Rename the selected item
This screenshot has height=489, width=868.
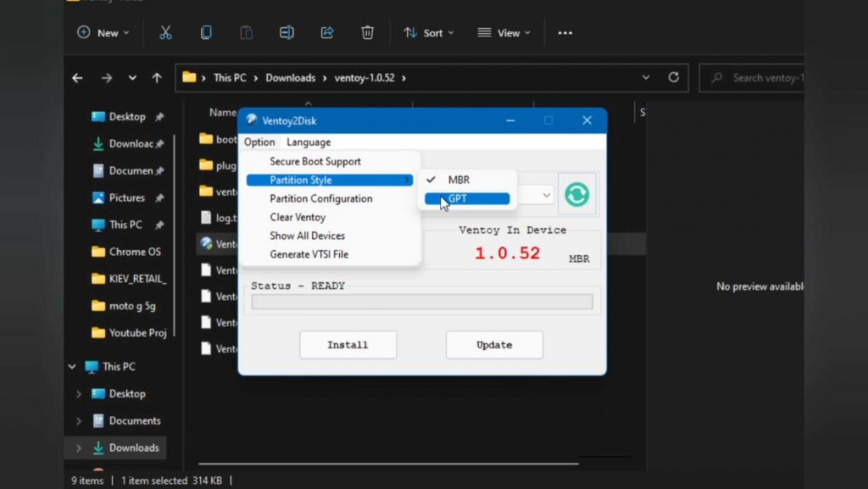click(x=287, y=32)
